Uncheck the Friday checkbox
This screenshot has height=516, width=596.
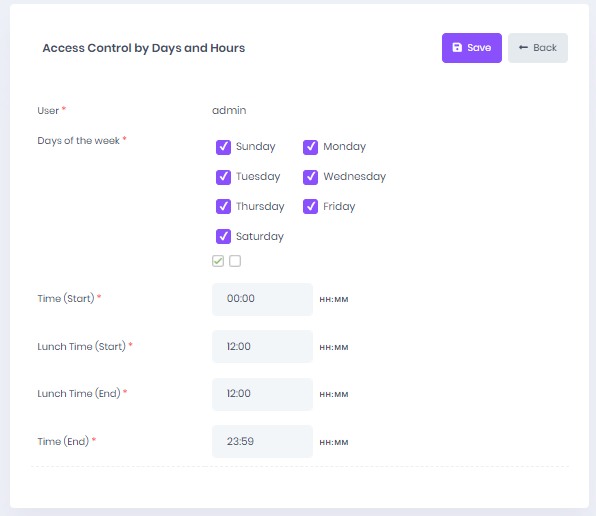(311, 207)
